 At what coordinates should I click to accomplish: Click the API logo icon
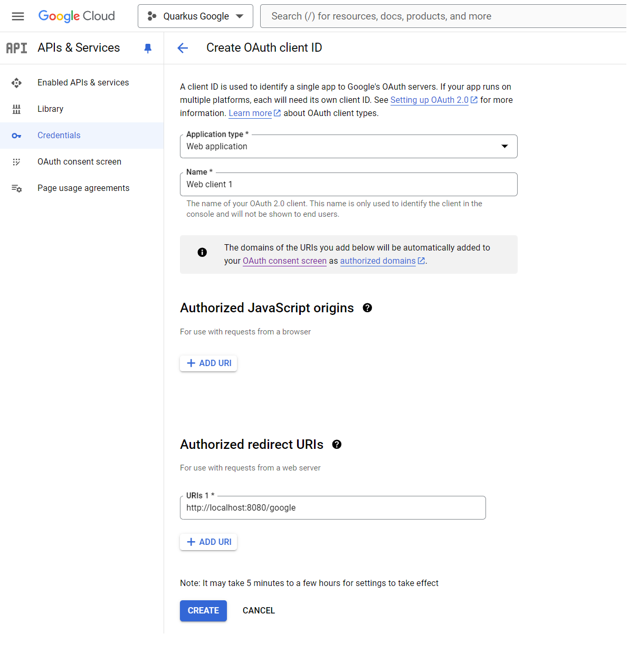[x=16, y=48]
